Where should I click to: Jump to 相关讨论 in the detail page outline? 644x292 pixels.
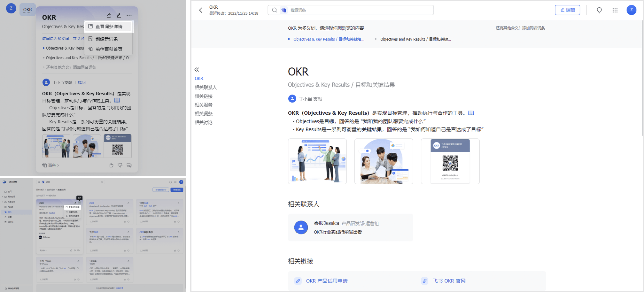[204, 122]
